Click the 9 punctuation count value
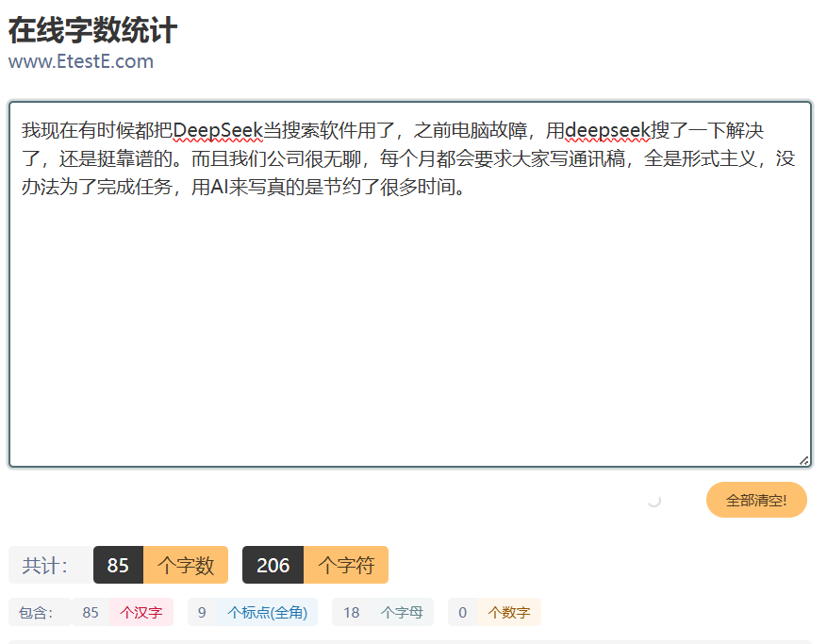 pyautogui.click(x=202, y=612)
